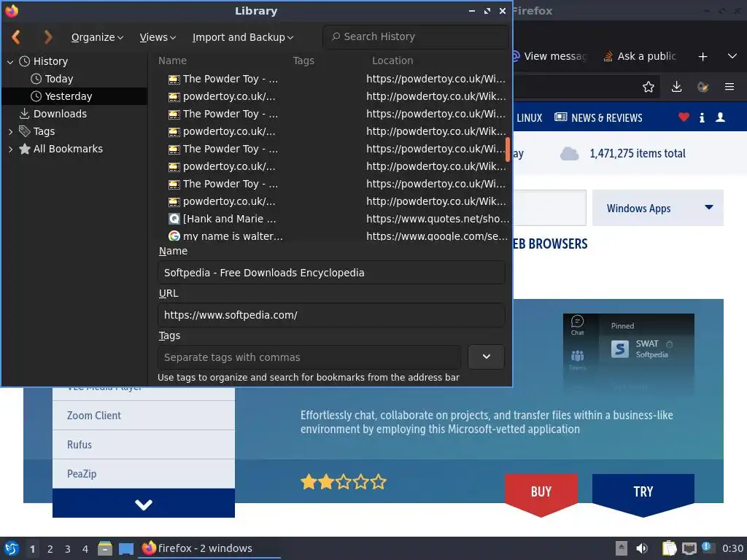Expand the Tags tree node
Screen dimensions: 747x560
pyautogui.click(x=10, y=131)
